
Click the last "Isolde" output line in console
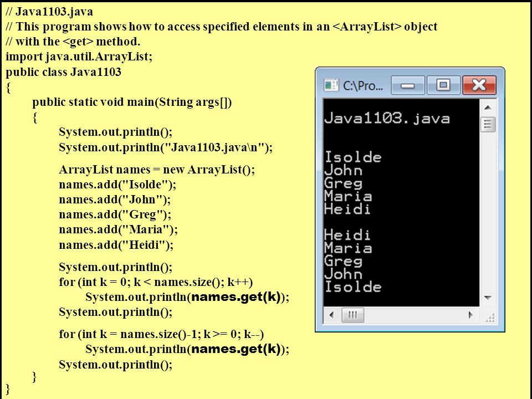(353, 287)
